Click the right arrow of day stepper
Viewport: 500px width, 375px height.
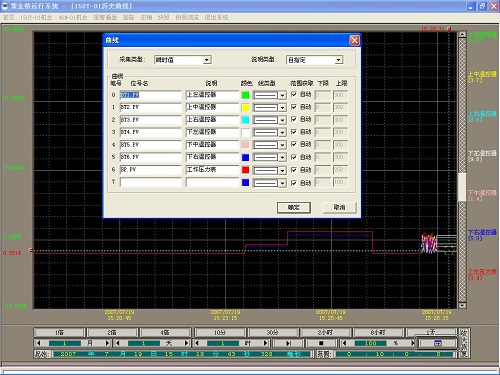tap(186, 343)
